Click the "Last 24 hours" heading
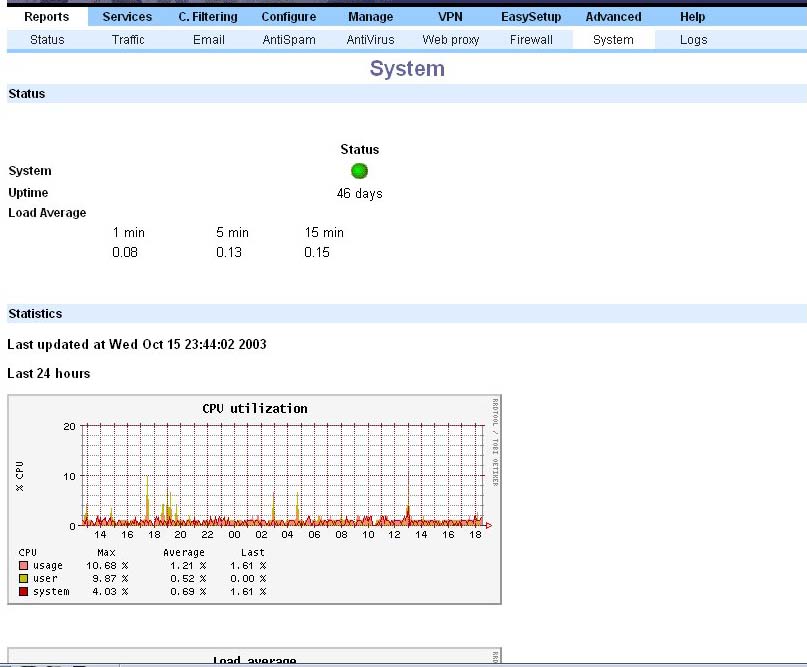The width and height of the screenshot is (807, 667). pyautogui.click(x=49, y=373)
